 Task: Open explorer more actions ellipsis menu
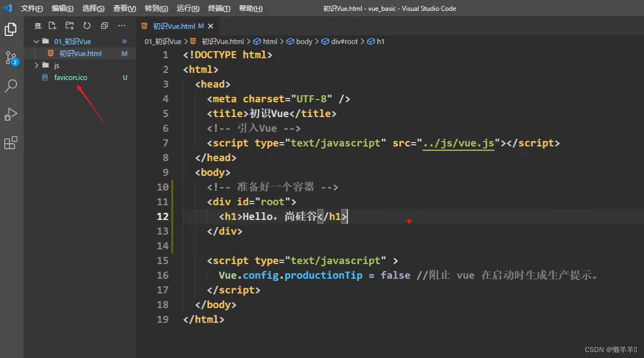(x=122, y=26)
